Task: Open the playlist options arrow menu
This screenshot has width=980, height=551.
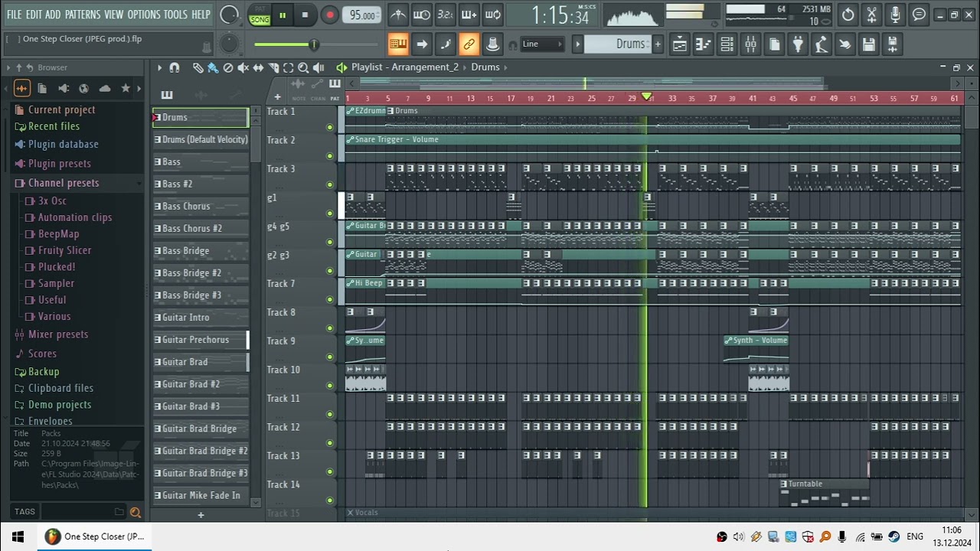Action: (x=159, y=67)
